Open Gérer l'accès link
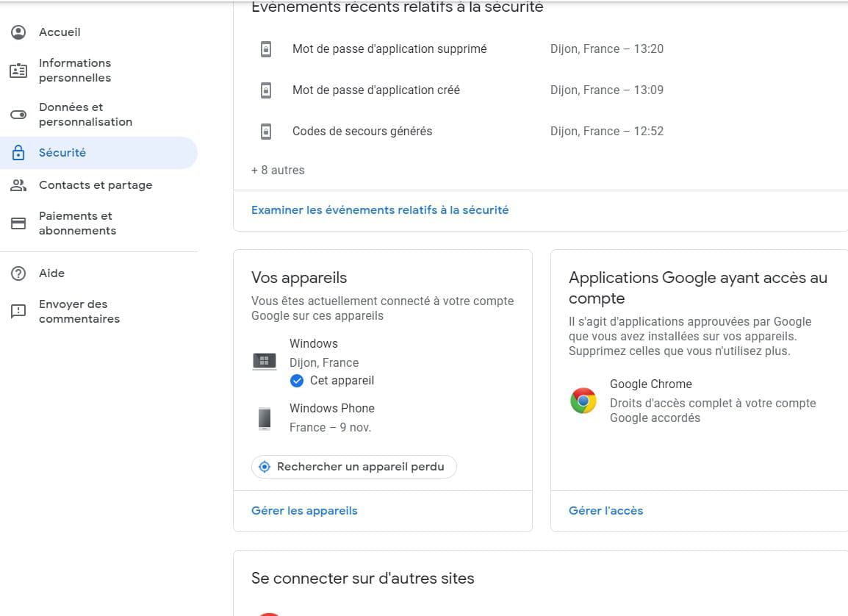Image resolution: width=848 pixels, height=616 pixels. point(606,511)
